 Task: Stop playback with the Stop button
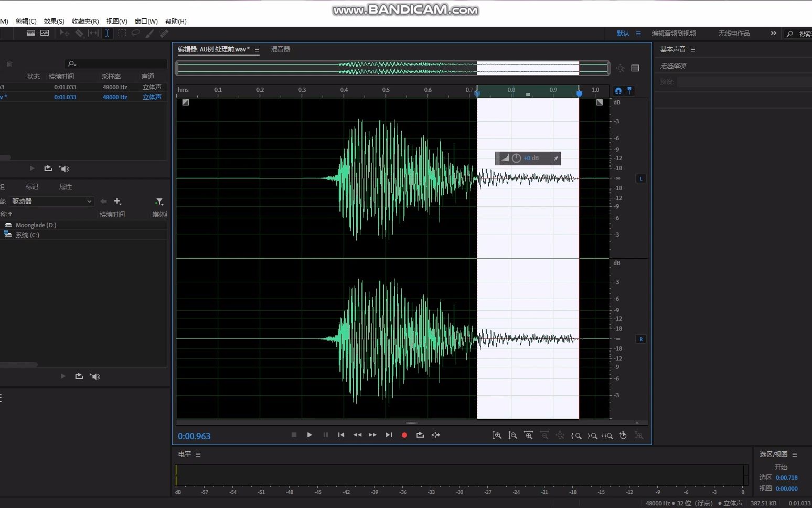coord(294,435)
